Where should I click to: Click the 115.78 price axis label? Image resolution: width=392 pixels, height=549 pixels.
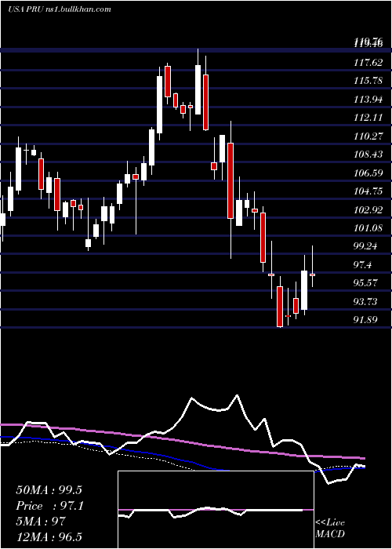point(368,81)
